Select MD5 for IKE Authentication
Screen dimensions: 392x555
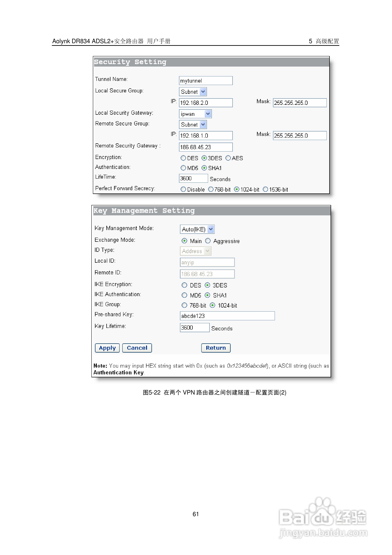pyautogui.click(x=184, y=295)
